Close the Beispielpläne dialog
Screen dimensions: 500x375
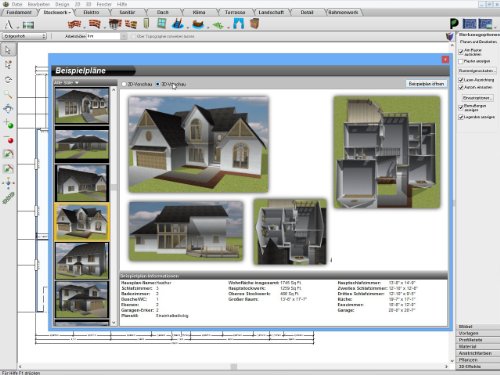[445, 60]
